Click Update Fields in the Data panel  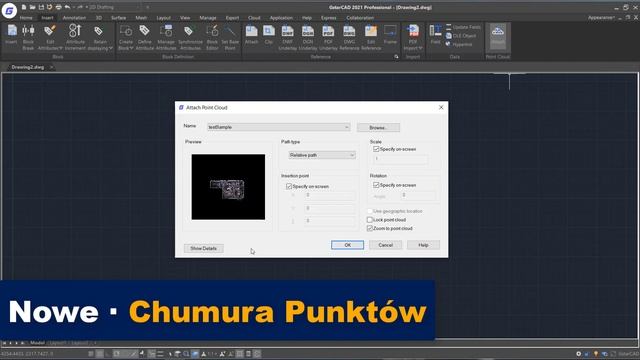(x=463, y=27)
